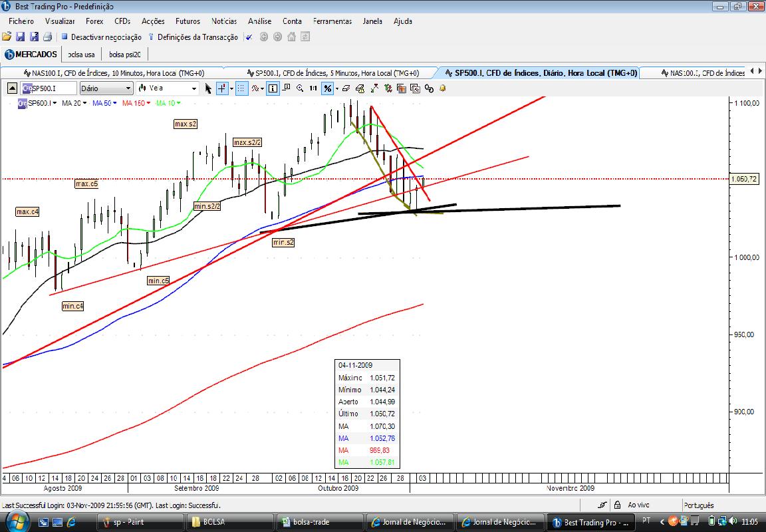Open MA 150 legend dropdown
Image resolution: width=766 pixels, height=532 pixels.
pos(148,103)
